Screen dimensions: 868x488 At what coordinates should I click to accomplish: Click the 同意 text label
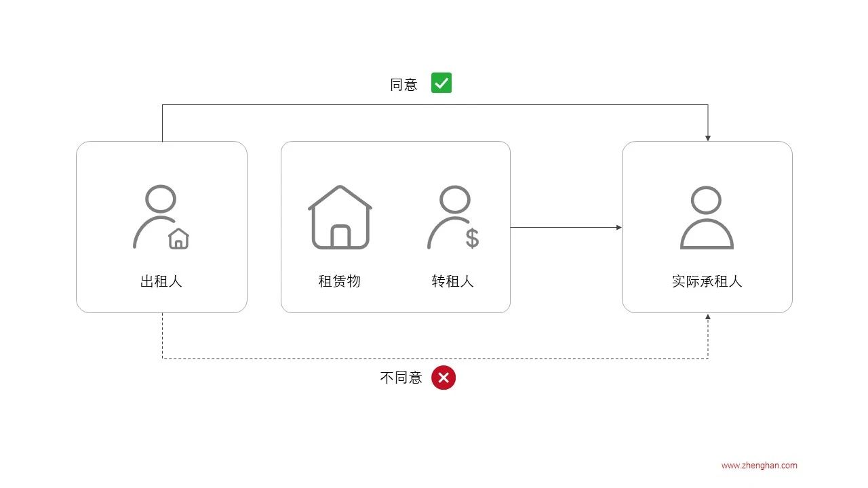coord(403,85)
